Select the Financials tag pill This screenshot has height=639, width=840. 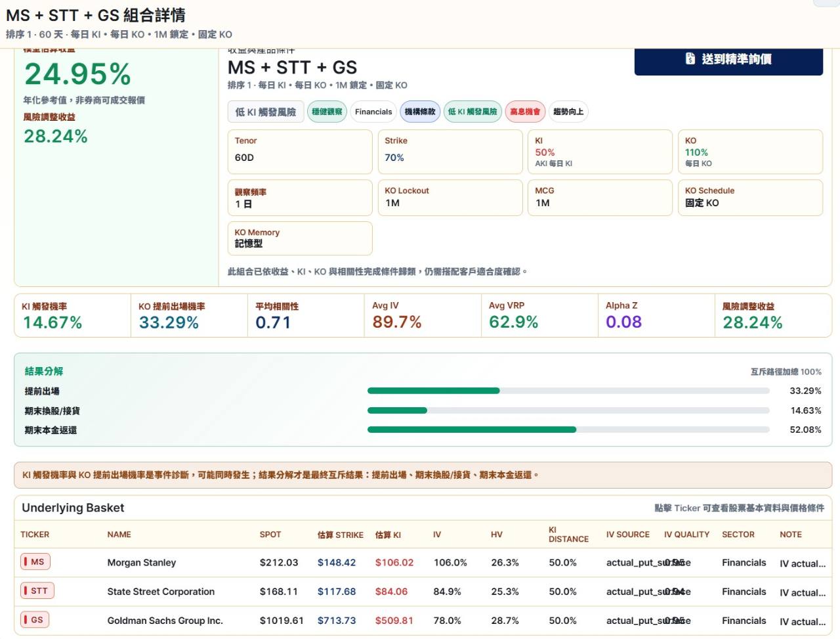click(373, 112)
